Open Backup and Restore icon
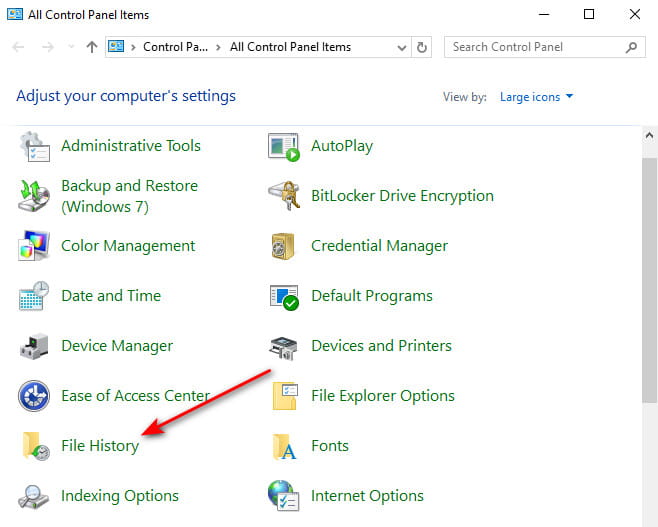Screen dimensions: 658x527 (34, 196)
